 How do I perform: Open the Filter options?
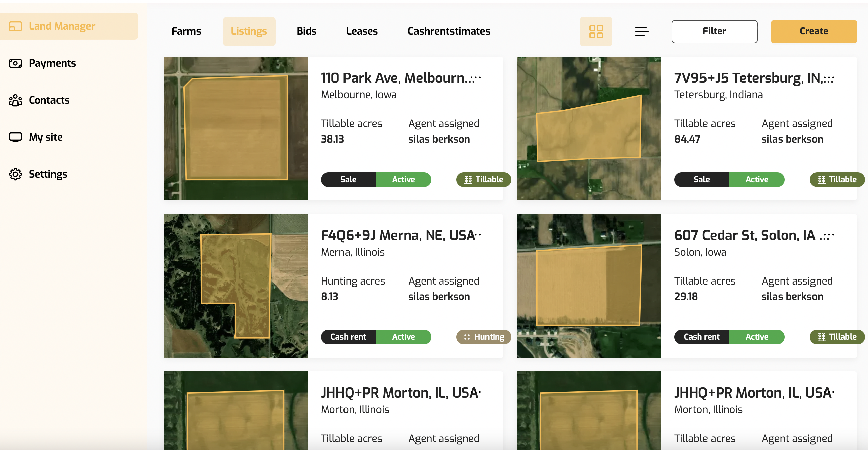tap(714, 31)
